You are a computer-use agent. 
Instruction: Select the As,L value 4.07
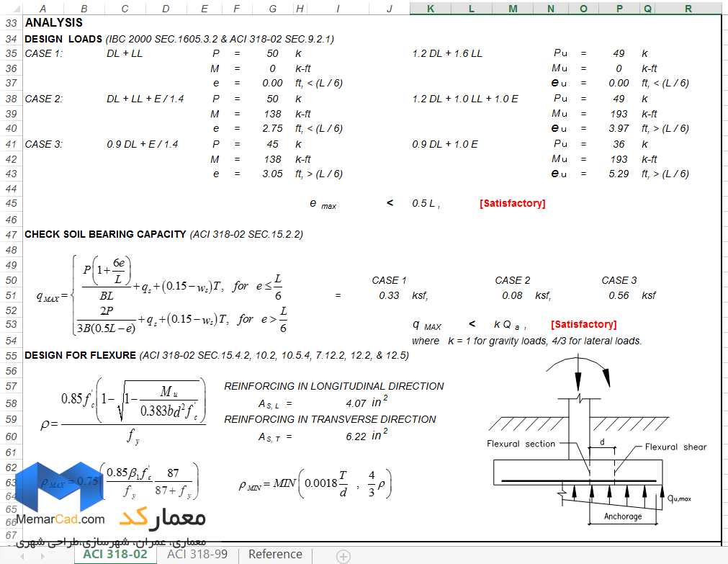(356, 403)
